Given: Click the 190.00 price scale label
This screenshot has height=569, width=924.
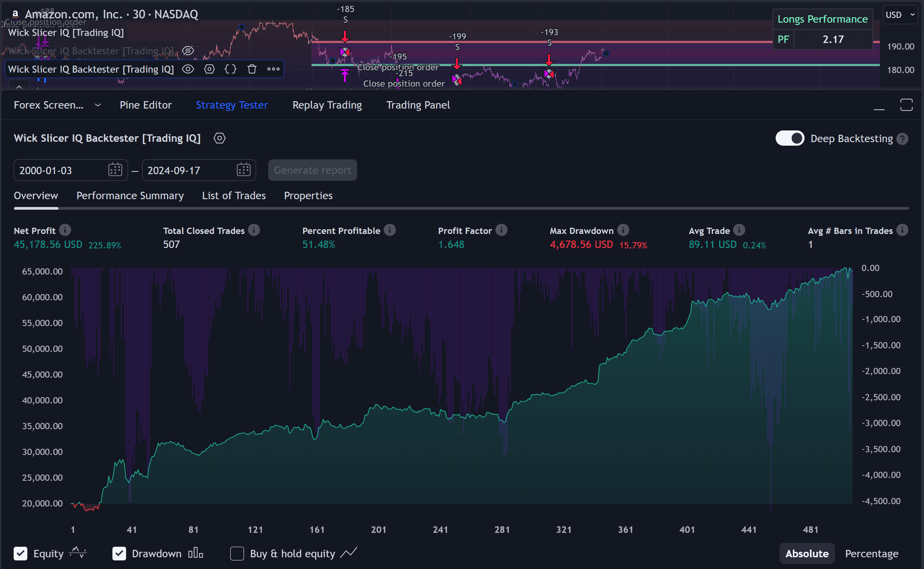Looking at the screenshot, I should coord(901,46).
